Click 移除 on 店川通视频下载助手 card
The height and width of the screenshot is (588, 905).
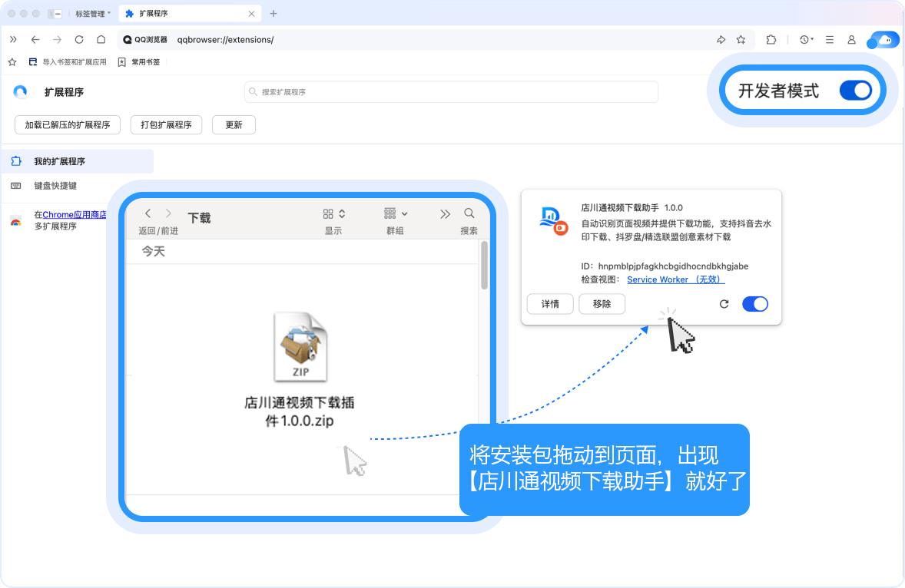click(602, 304)
